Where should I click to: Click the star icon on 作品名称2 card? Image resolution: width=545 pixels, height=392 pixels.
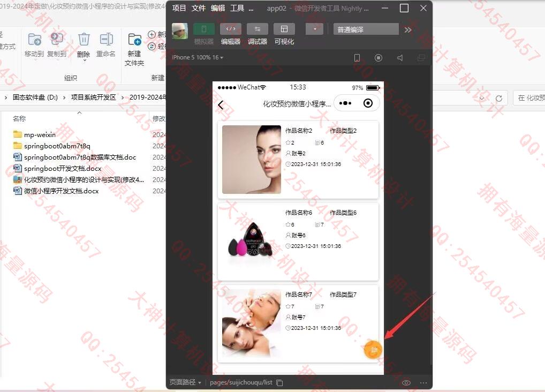tap(288, 142)
